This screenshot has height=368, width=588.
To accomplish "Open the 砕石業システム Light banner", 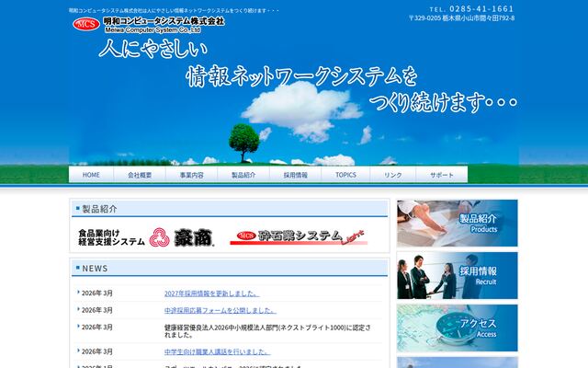I will pyautogui.click(x=299, y=237).
